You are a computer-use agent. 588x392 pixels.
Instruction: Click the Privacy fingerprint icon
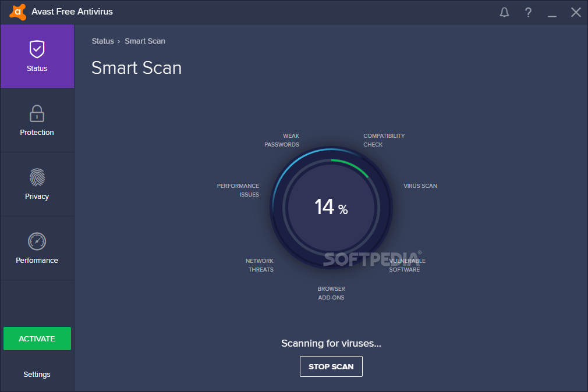click(x=37, y=177)
